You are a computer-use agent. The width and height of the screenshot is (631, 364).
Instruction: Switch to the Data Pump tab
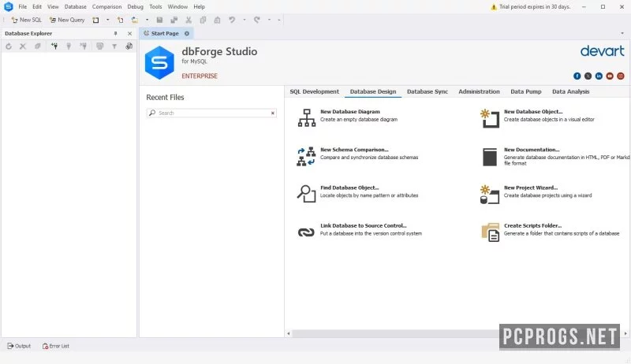(525, 91)
